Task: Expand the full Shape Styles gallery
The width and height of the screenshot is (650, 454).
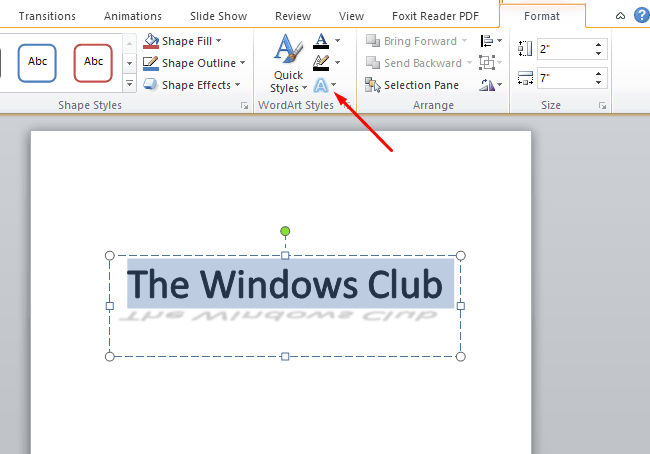Action: pyautogui.click(x=129, y=84)
